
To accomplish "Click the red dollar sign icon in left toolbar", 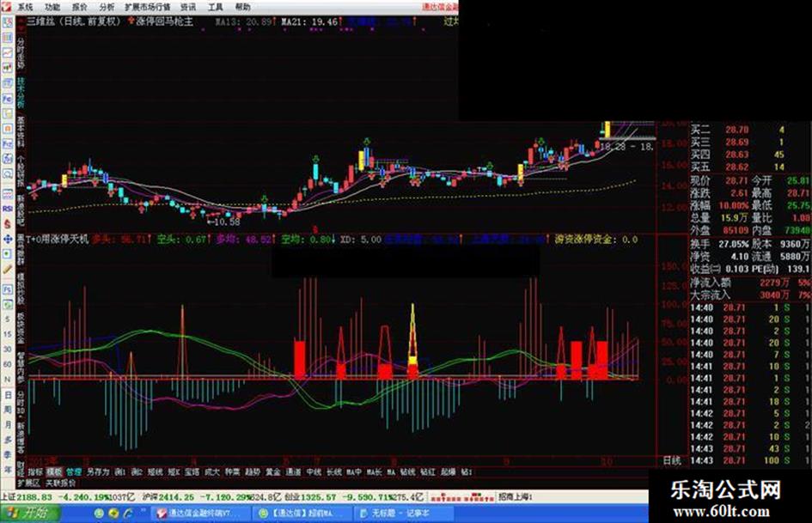I will pyautogui.click(x=7, y=223).
